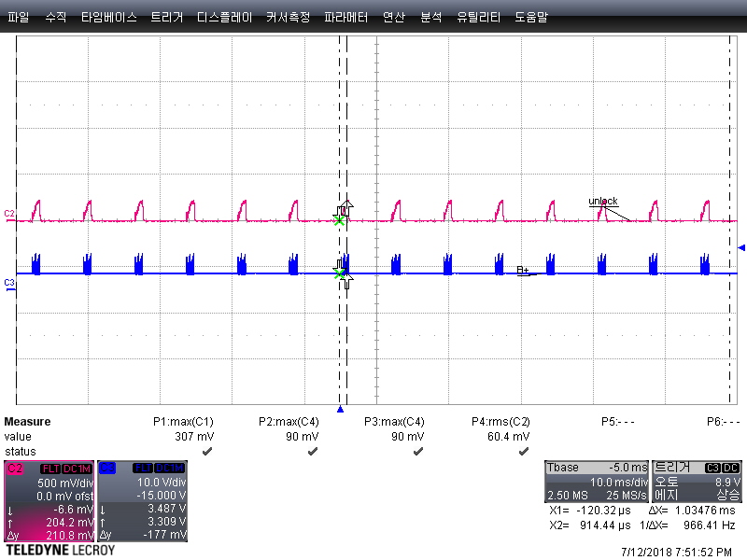747x560 pixels.
Task: Click the P1 status check mark
Action: click(207, 451)
